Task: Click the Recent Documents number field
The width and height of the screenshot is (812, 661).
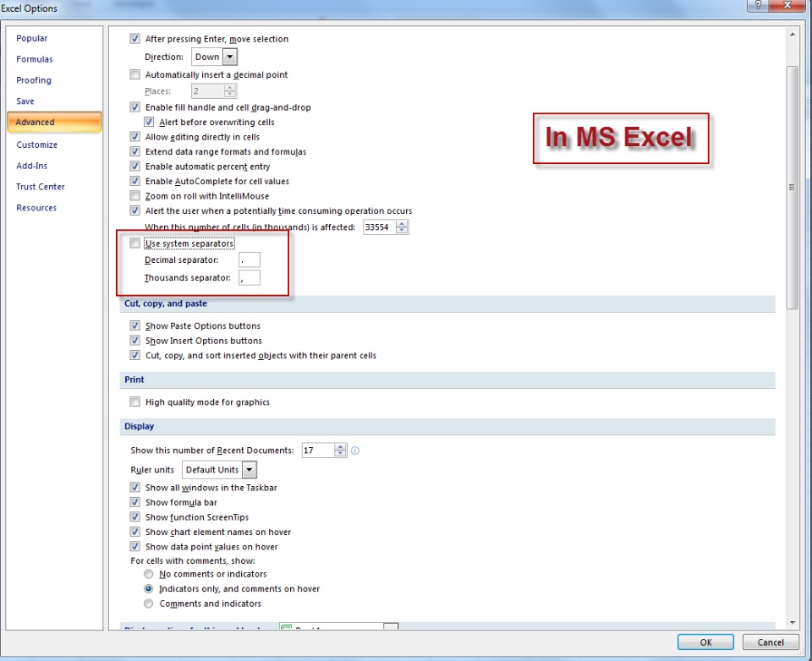Action: 318,451
